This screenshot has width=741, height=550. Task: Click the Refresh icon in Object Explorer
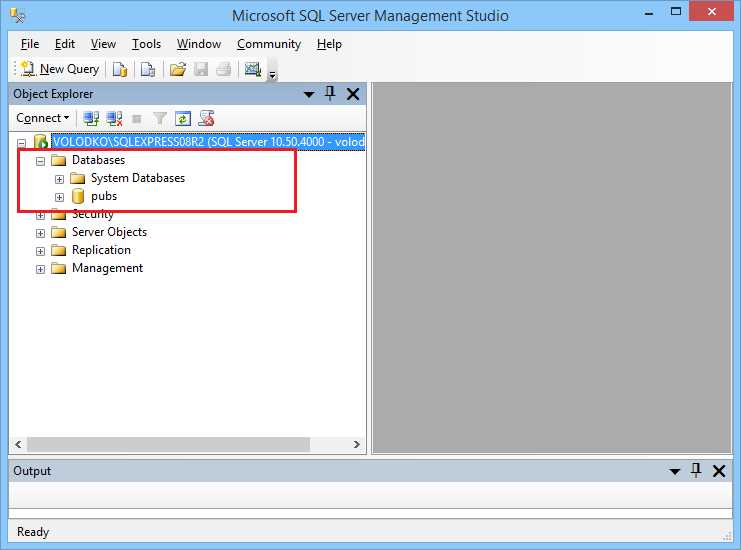pyautogui.click(x=183, y=119)
